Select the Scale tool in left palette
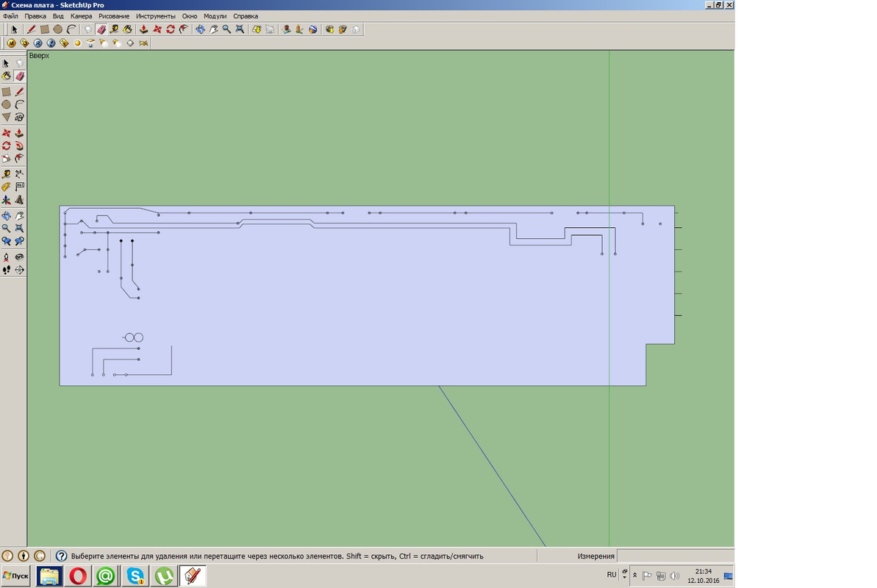The height and width of the screenshot is (588, 877). pos(6,159)
